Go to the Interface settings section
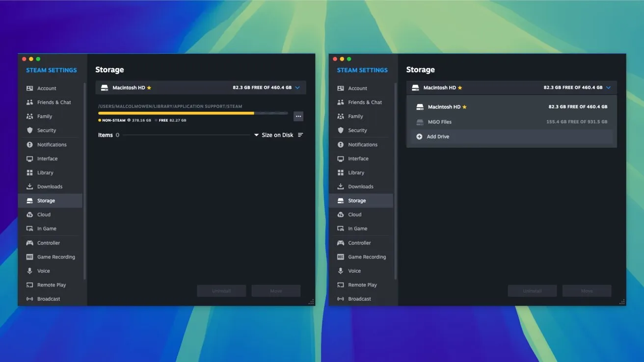This screenshot has height=362, width=644. click(47, 158)
